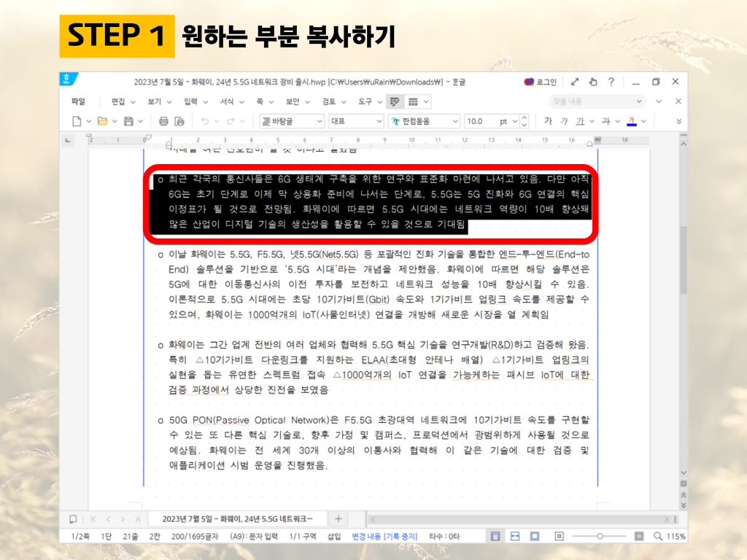Switch to fit page view icon

(535, 536)
